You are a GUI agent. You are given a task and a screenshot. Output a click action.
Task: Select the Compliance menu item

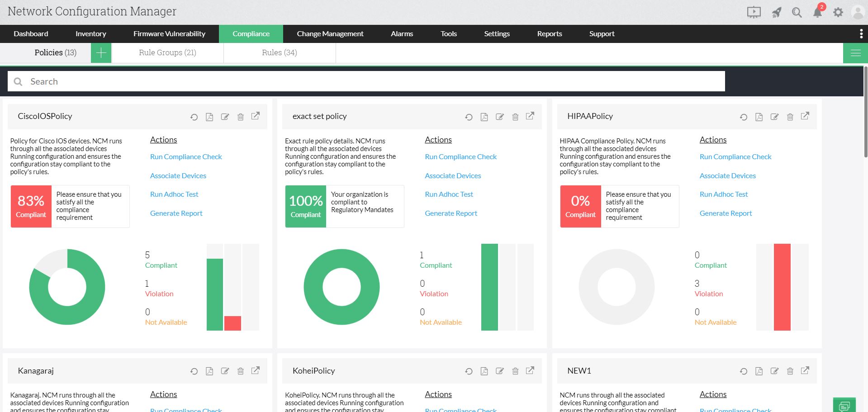251,34
